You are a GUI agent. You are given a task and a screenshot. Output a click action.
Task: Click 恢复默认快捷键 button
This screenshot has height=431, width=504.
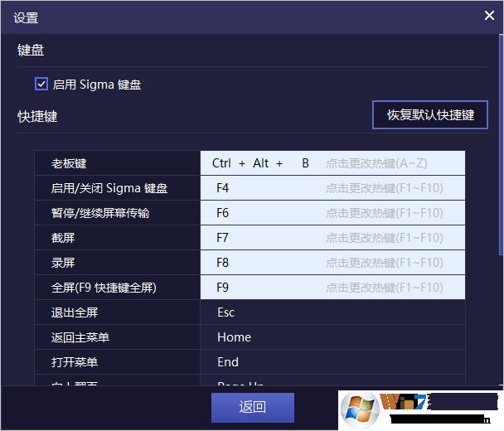(430, 114)
